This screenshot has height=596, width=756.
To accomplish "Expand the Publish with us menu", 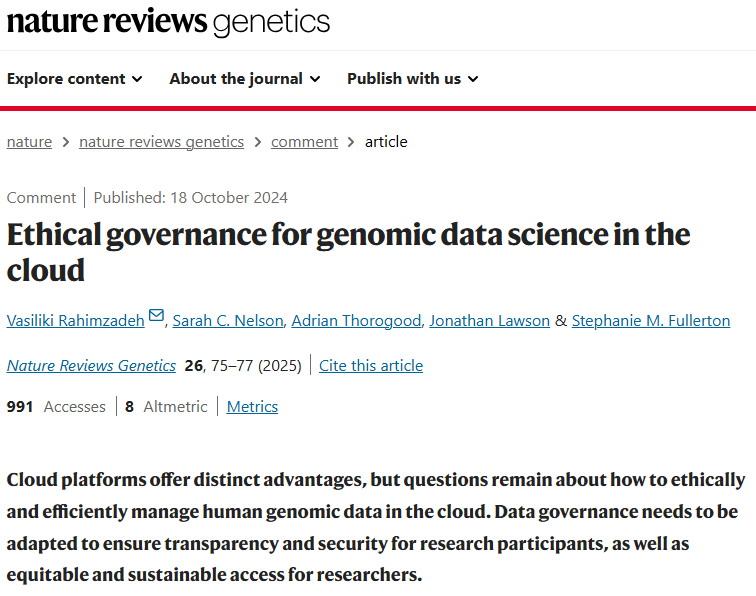I will [412, 79].
